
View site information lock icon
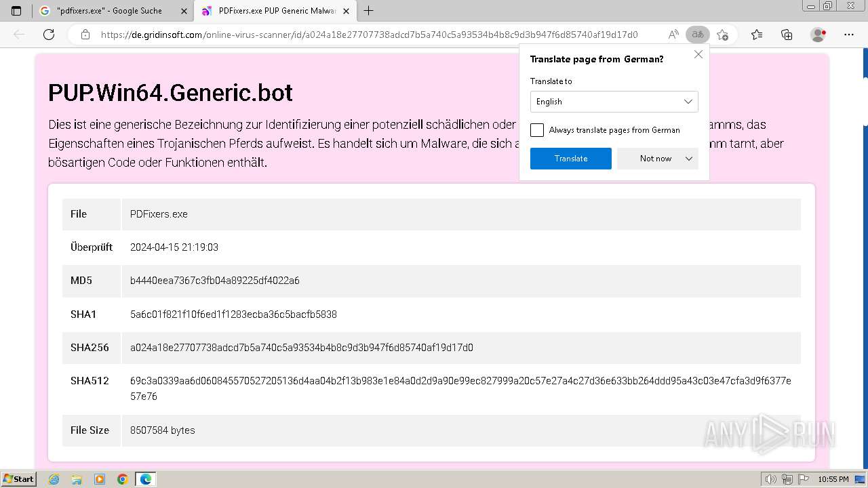click(85, 35)
